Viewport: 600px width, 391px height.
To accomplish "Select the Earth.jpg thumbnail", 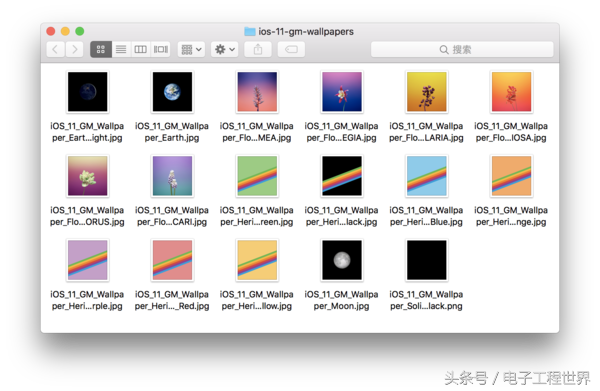I will click(x=173, y=92).
